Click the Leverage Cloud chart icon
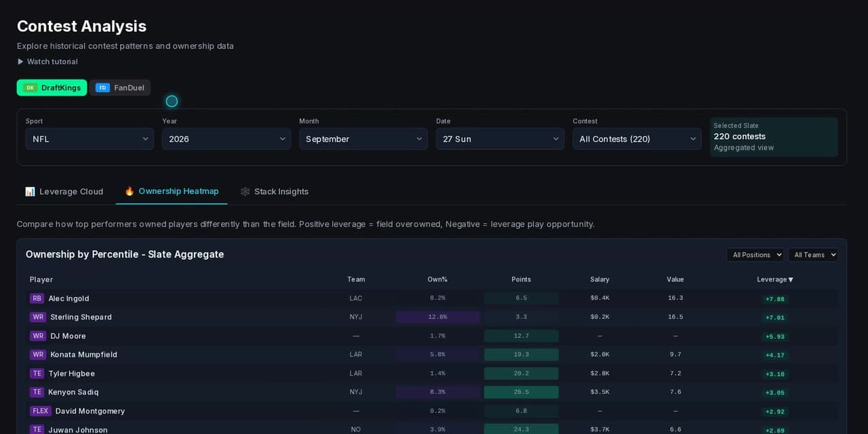Image resolution: width=868 pixels, height=434 pixels. (30, 191)
